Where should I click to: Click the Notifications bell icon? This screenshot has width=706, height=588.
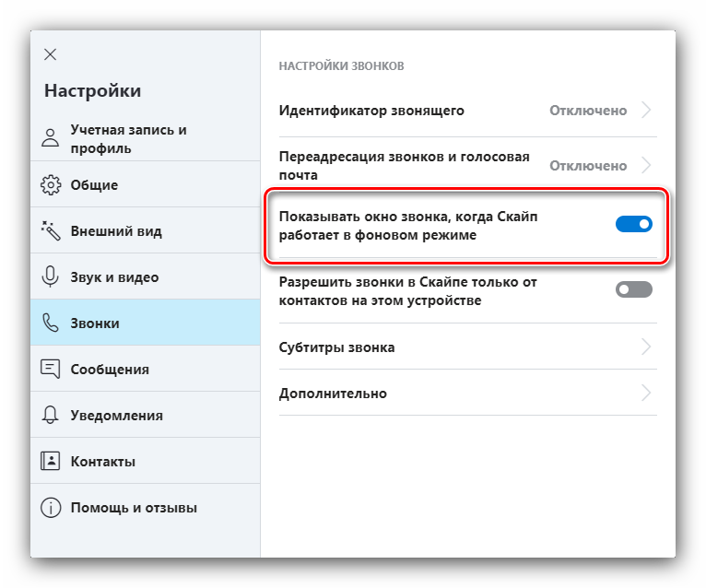[50, 415]
